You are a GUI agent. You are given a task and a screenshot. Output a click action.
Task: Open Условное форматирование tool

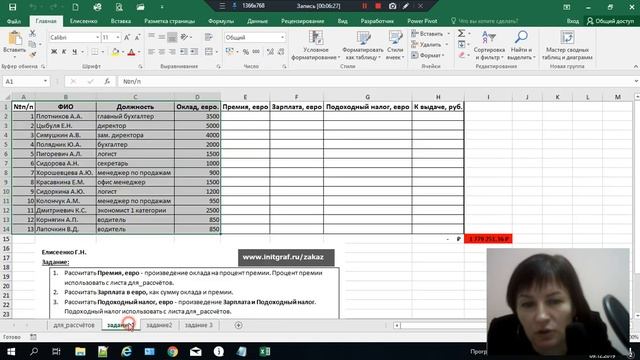316,46
